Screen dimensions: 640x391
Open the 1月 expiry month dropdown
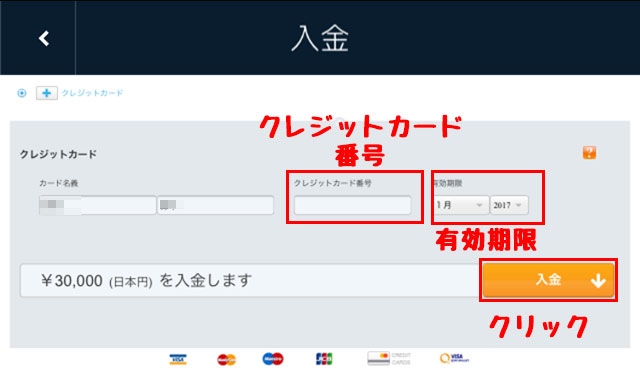coord(461,205)
